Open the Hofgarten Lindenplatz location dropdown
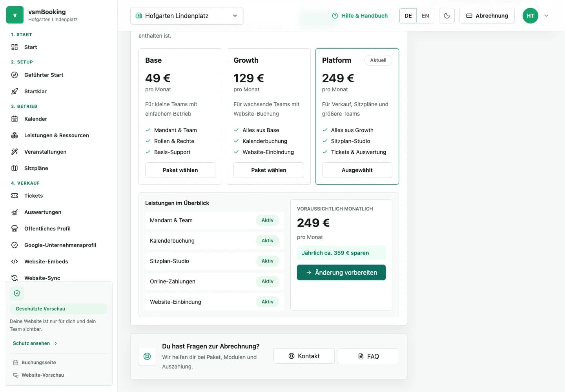This screenshot has width=565, height=392. [187, 16]
